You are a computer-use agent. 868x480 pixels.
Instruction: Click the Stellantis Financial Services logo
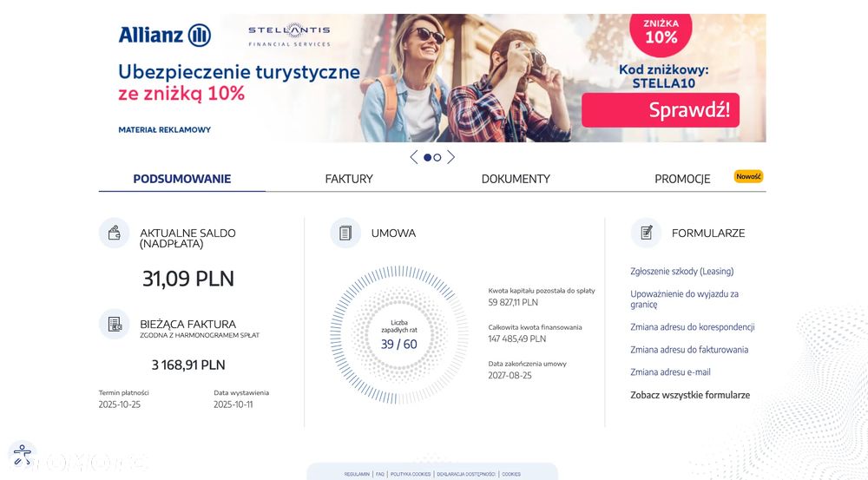289,35
